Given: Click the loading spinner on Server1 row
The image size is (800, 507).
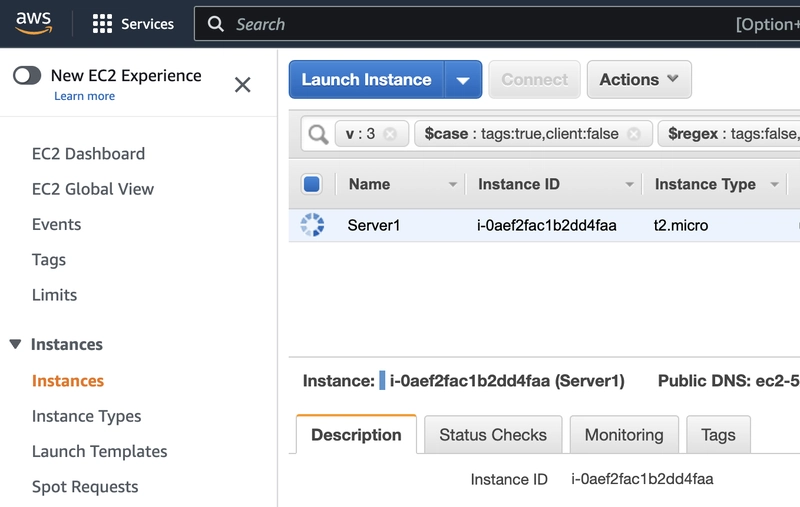Looking at the screenshot, I should tap(312, 225).
